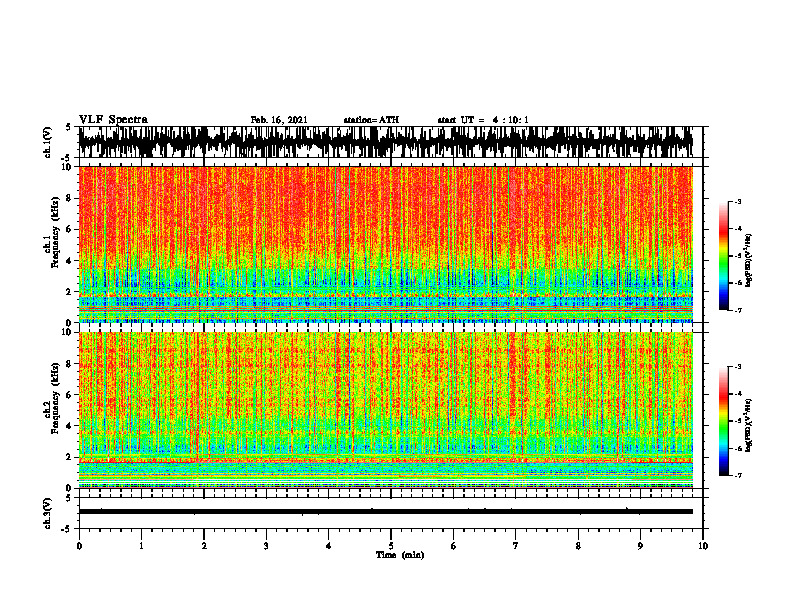Click the "-7" label on ch.2 color scale
This screenshot has width=792, height=612.
737,476
